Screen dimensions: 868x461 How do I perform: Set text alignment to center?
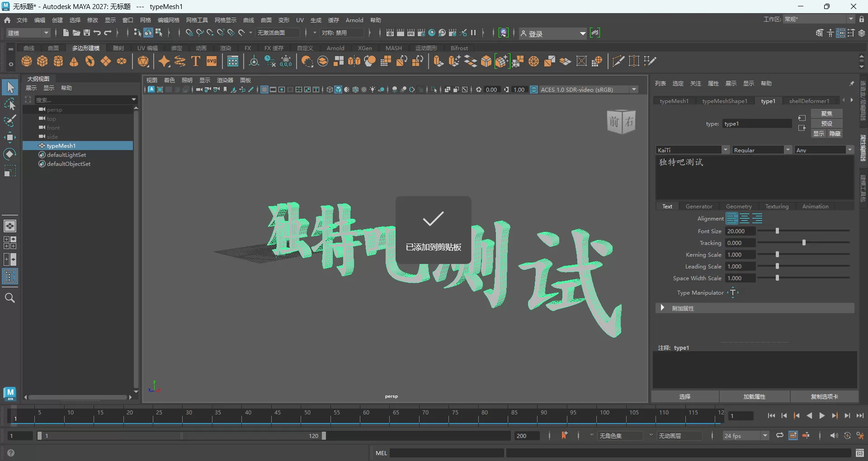pyautogui.click(x=745, y=218)
